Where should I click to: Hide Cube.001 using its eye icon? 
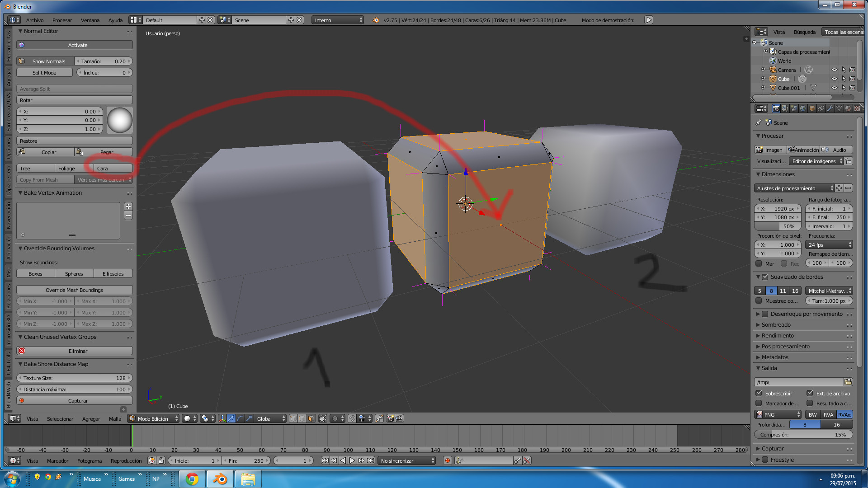click(834, 88)
